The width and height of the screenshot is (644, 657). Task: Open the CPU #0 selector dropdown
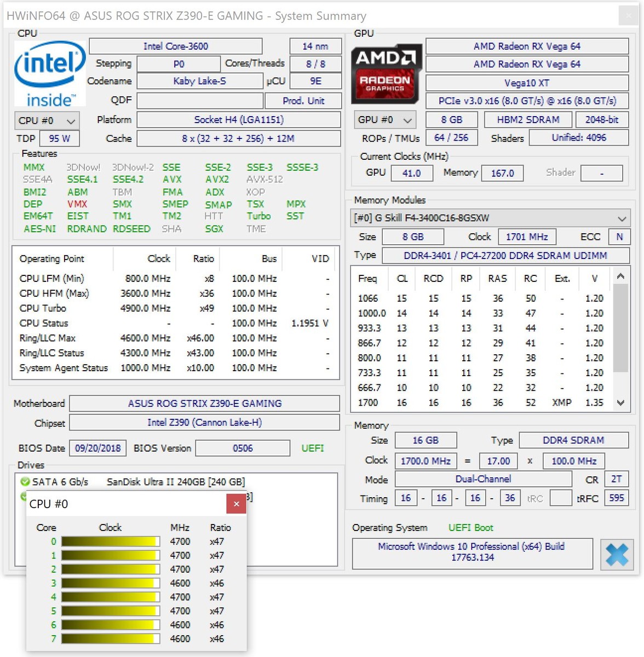47,120
